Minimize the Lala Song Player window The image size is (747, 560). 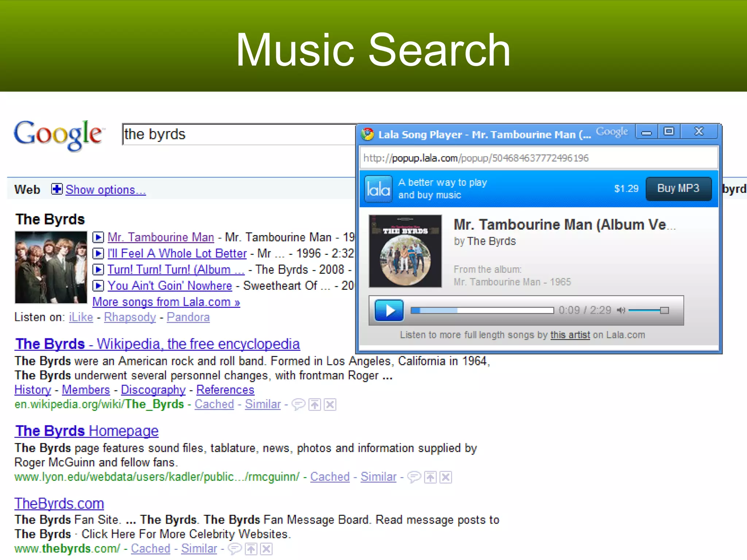point(647,132)
